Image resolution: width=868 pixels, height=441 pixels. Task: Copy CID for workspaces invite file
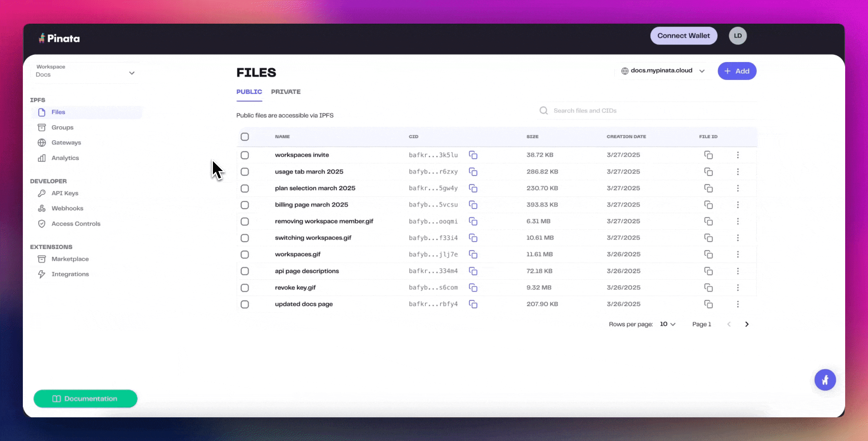(473, 155)
